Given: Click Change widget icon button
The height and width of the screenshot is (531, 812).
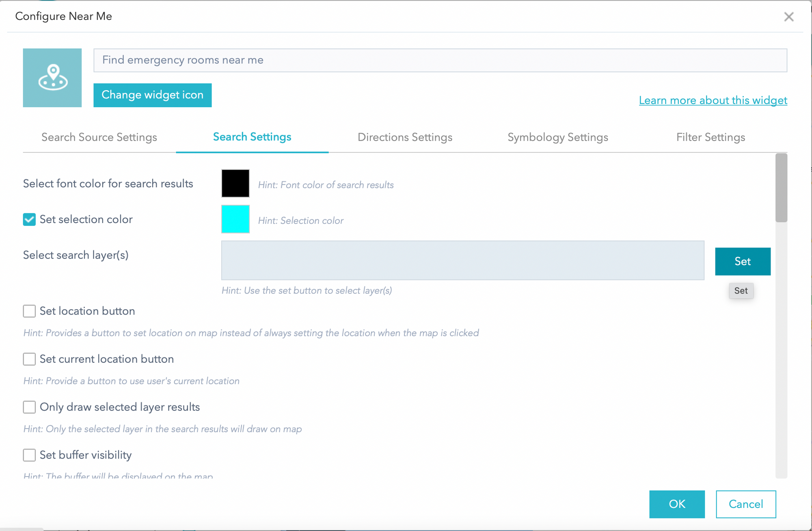Looking at the screenshot, I should coord(152,95).
